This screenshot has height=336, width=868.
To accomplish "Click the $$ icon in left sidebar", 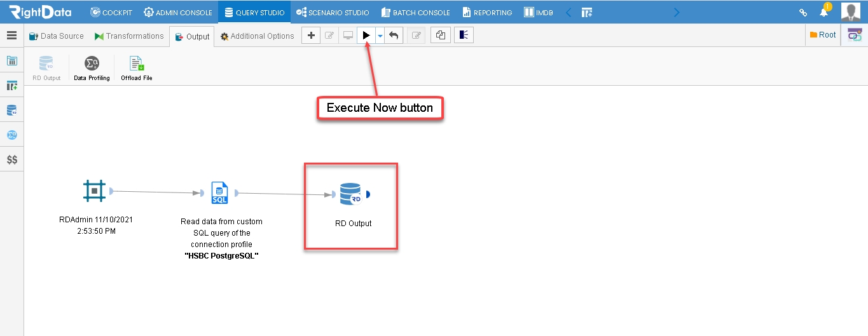I will [x=12, y=160].
